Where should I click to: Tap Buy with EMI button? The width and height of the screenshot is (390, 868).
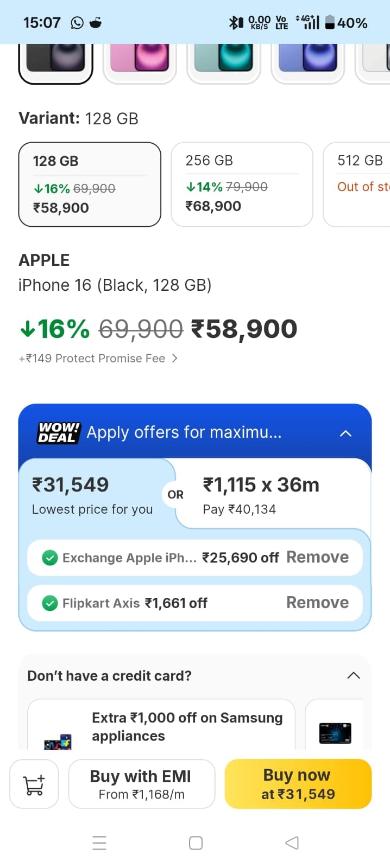[x=141, y=784]
